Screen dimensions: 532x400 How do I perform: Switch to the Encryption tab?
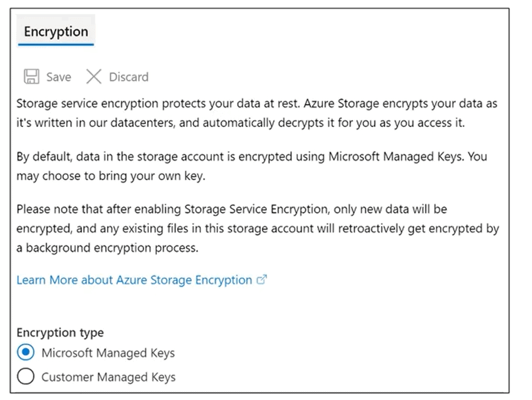pyautogui.click(x=56, y=32)
